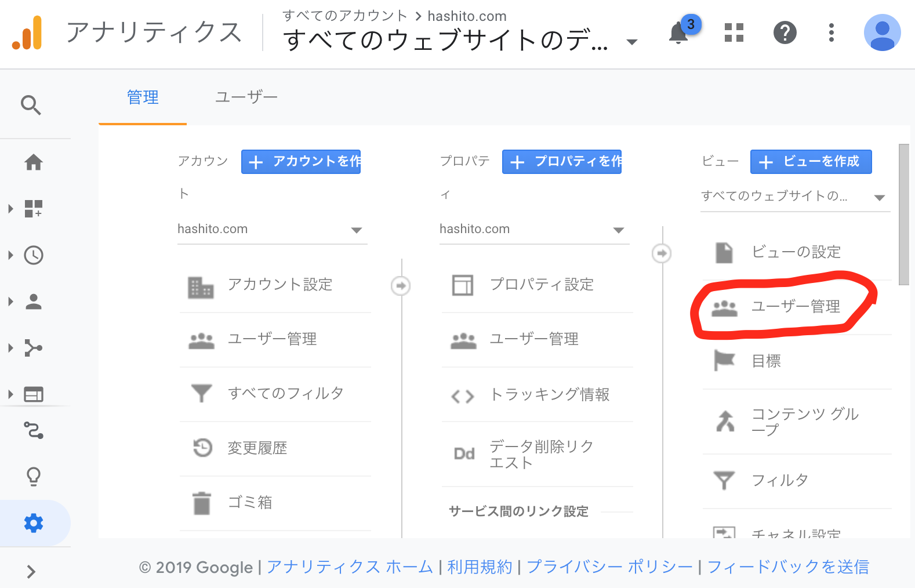
Task: Open the account hashito.com dropdown
Action: coord(272,230)
